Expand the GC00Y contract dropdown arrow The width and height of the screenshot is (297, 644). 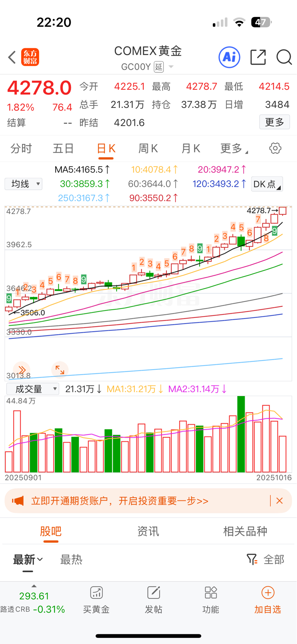pyautogui.click(x=171, y=67)
